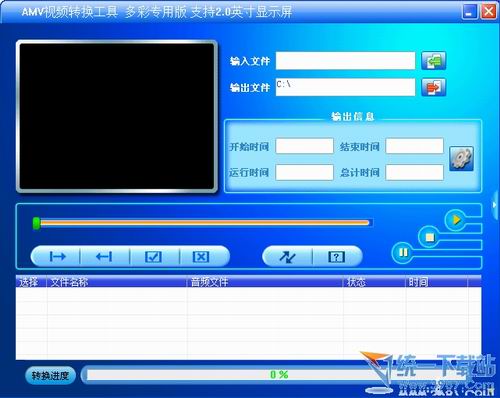Close the AMV converter window

[x=489, y=12]
